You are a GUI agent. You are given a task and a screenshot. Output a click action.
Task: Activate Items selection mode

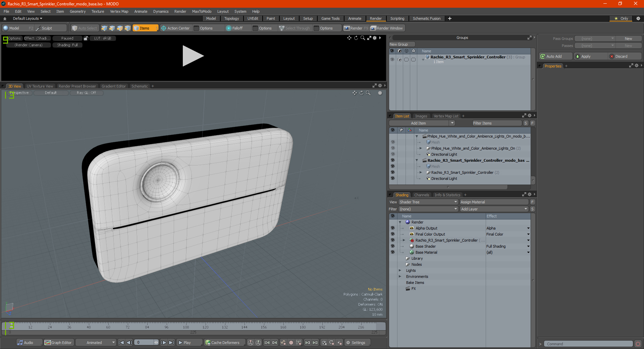coord(145,28)
